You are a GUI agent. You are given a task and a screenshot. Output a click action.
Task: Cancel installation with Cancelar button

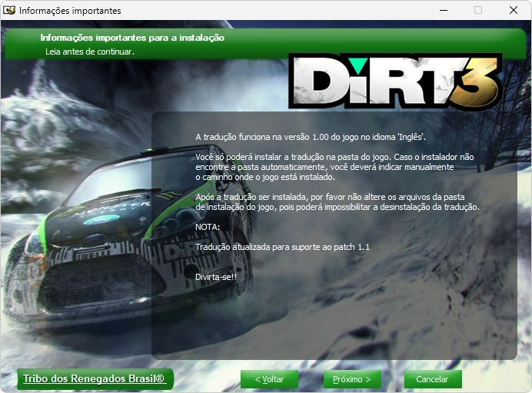tap(433, 379)
